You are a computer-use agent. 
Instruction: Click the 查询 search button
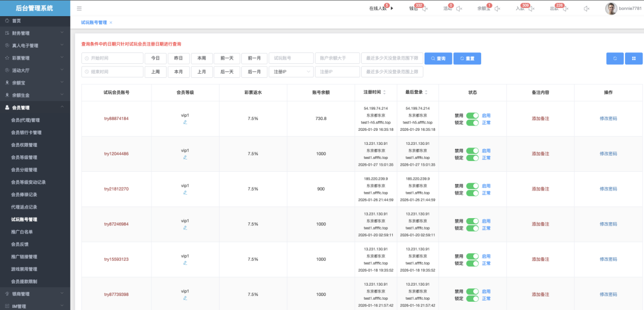pos(438,59)
